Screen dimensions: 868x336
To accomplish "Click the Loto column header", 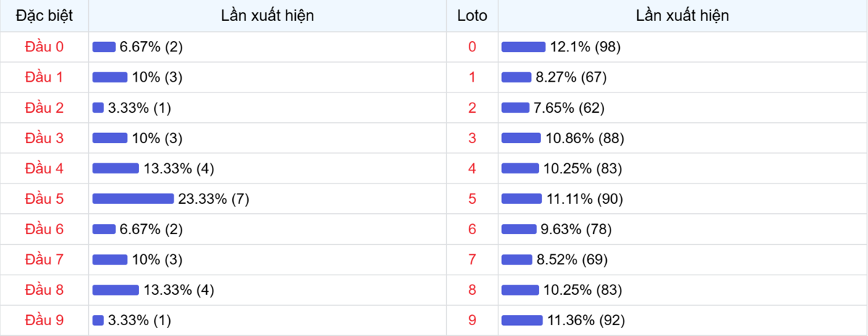I will coord(472,16).
